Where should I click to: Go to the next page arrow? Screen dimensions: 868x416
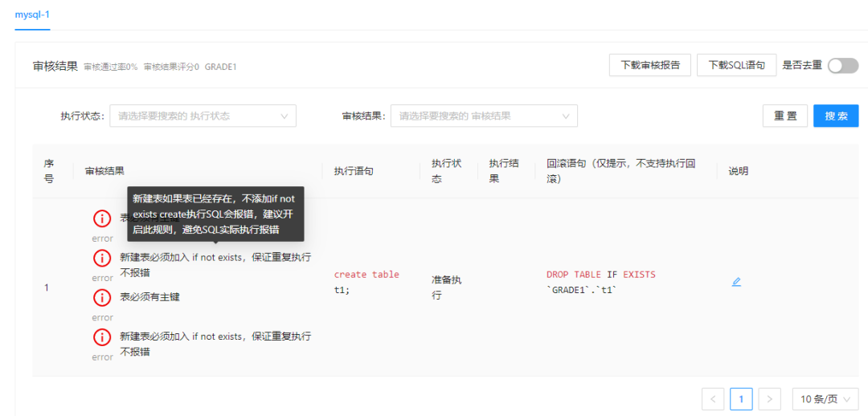tap(769, 399)
